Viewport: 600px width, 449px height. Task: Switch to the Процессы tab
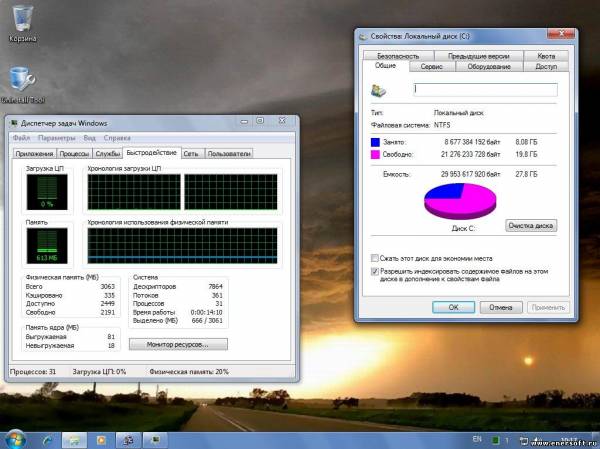[x=74, y=154]
